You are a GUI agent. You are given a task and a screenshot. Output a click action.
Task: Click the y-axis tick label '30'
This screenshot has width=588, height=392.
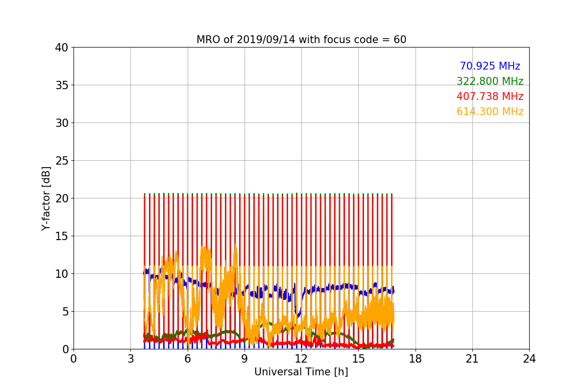62,123
